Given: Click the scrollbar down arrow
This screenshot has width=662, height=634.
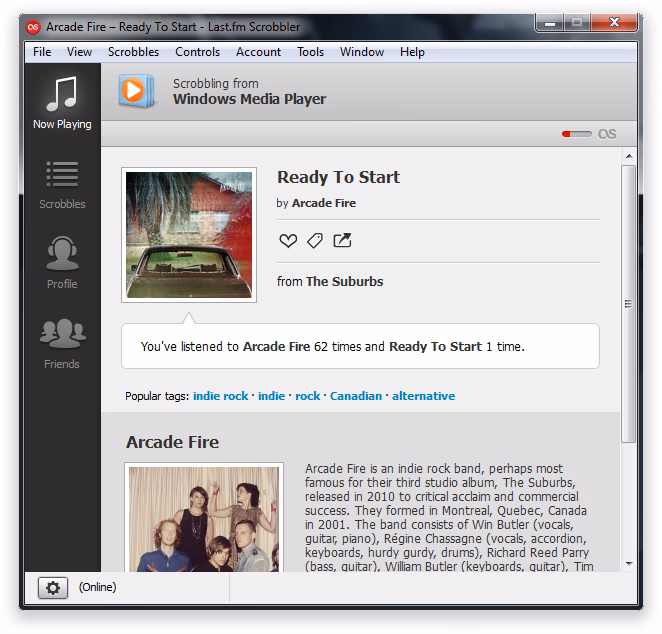Looking at the screenshot, I should pos(629,564).
